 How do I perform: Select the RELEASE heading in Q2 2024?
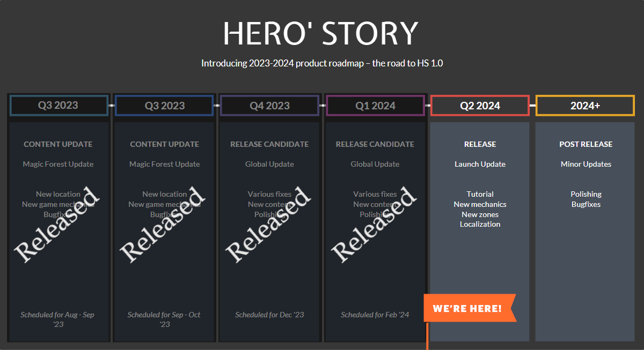pyautogui.click(x=480, y=144)
